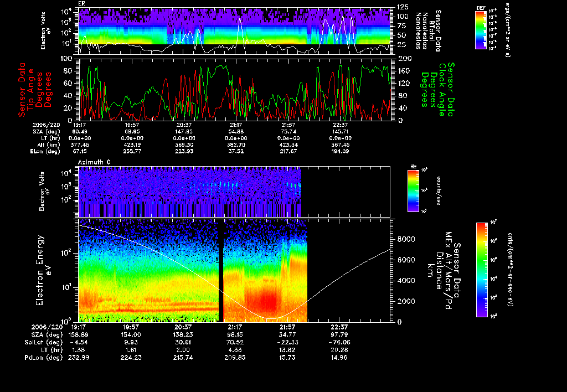Click the DEF rainbow color bar
Image resolution: width=567 pixels, height=392 pixels.
tap(481, 30)
